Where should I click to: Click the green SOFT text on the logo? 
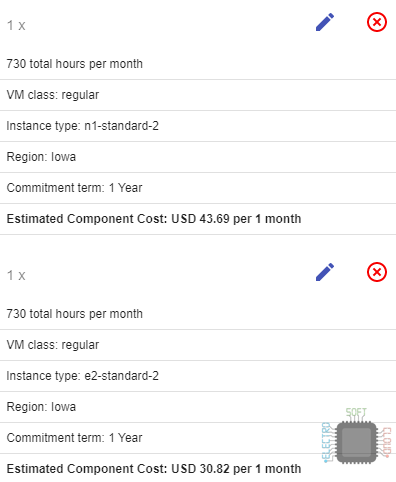(x=356, y=413)
